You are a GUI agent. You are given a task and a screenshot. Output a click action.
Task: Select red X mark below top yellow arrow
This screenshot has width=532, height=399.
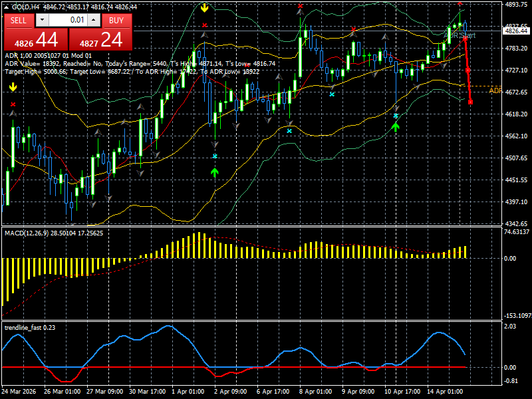tap(204, 25)
